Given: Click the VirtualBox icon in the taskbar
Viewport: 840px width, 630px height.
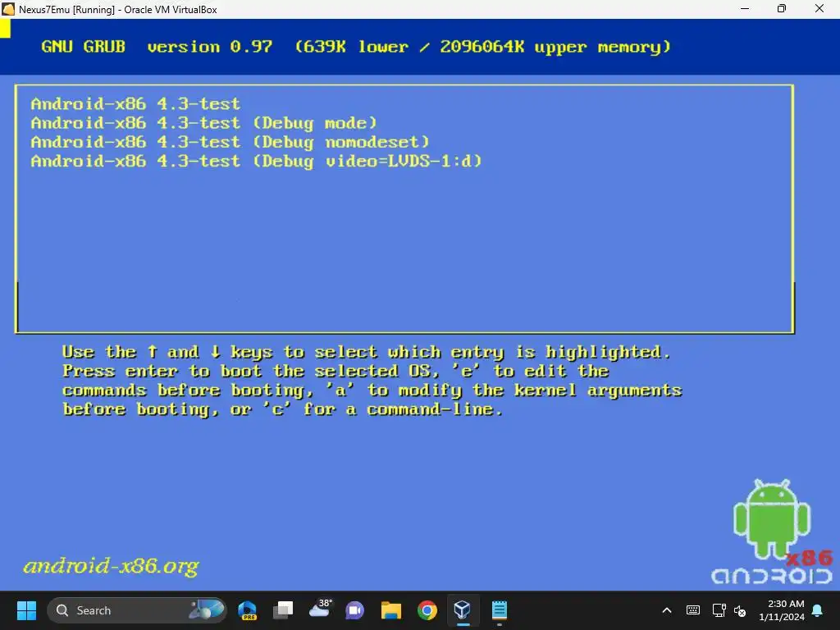Looking at the screenshot, I should click(x=463, y=610).
